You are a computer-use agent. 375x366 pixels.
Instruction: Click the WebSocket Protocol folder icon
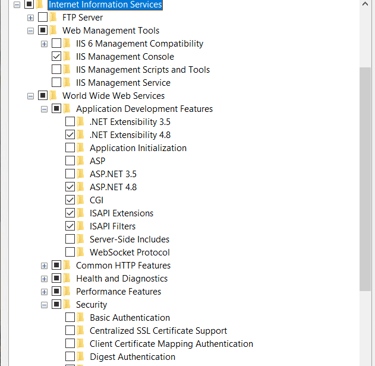[81, 252]
